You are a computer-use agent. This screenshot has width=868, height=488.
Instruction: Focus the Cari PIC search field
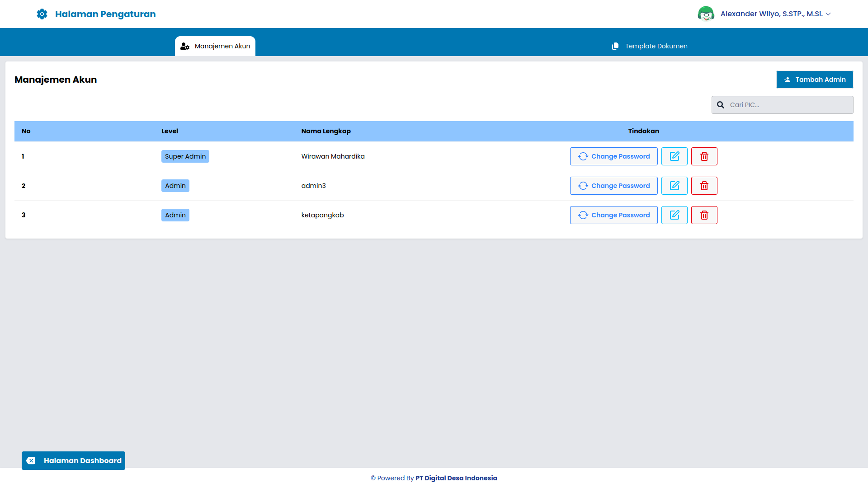(789, 105)
